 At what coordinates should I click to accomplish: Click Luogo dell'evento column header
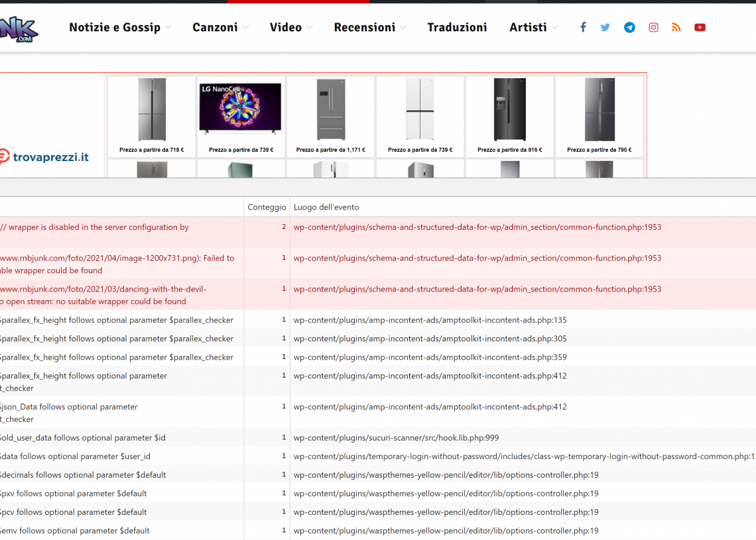coord(326,207)
